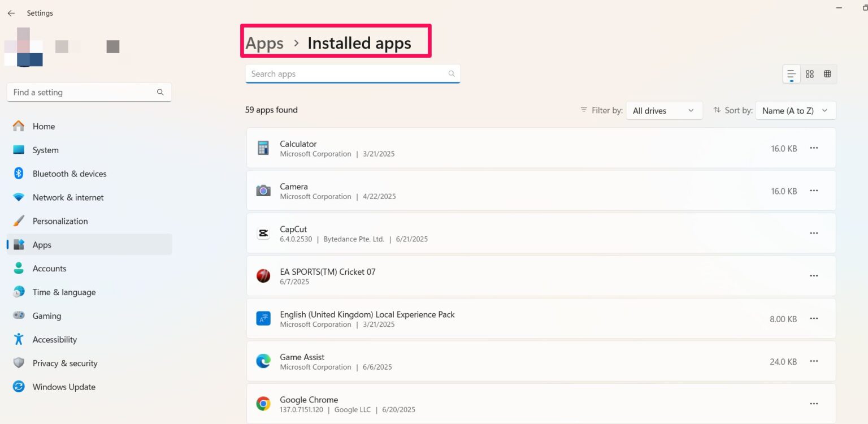Viewport: 868px width, 424px height.
Task: Select the Camera app icon
Action: tap(263, 191)
